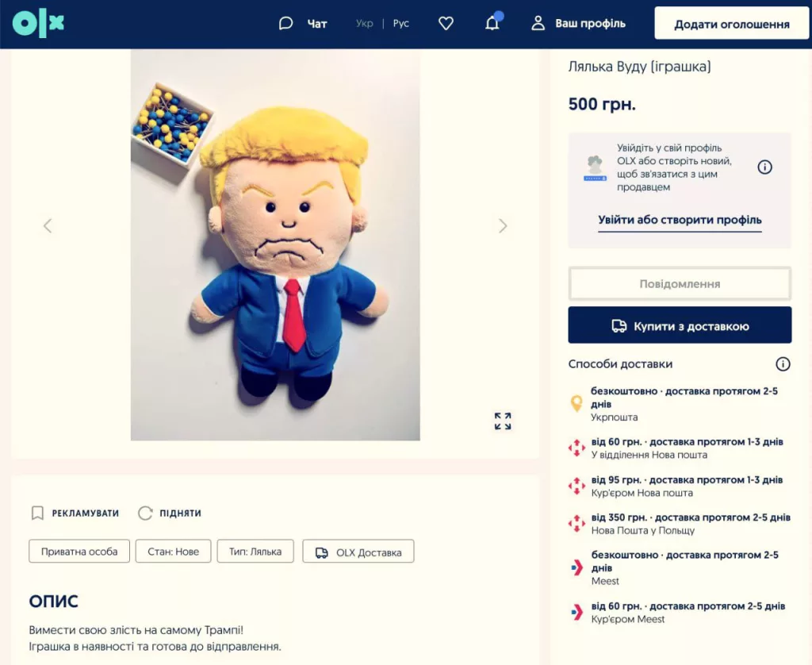Click the info icon next to Способи доставки
The image size is (812, 665).
pos(783,364)
